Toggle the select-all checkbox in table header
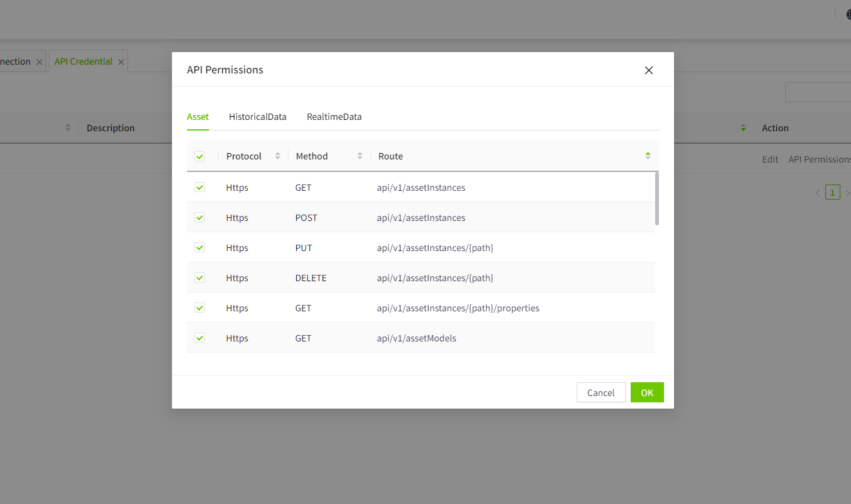851x504 pixels. click(x=200, y=156)
